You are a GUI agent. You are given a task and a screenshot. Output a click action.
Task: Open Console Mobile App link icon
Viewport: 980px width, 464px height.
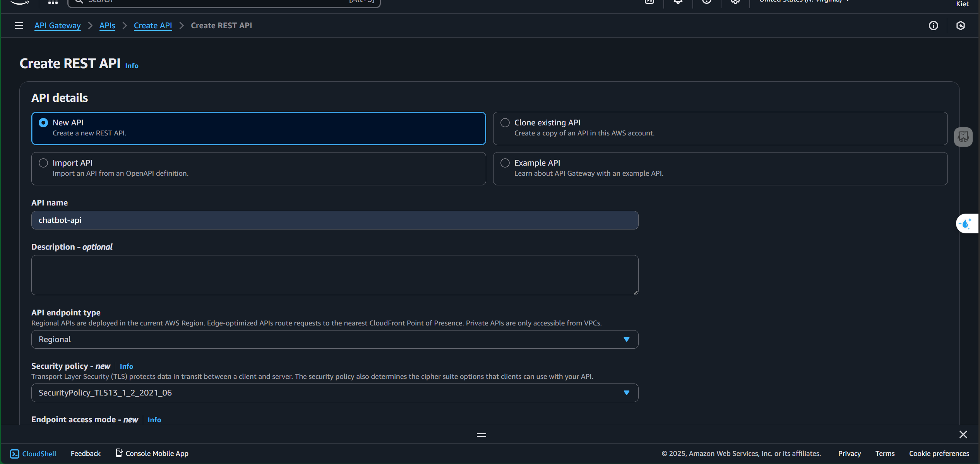coord(119,453)
